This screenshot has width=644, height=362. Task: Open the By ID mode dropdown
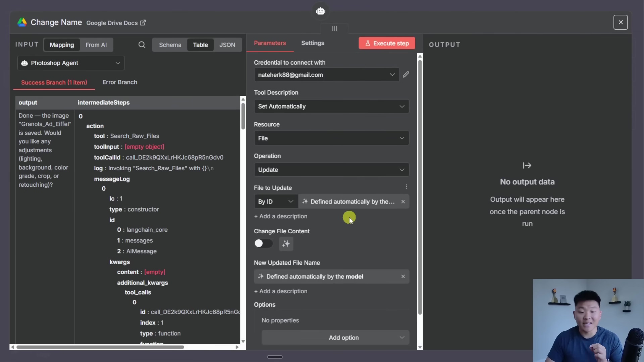[x=276, y=201]
